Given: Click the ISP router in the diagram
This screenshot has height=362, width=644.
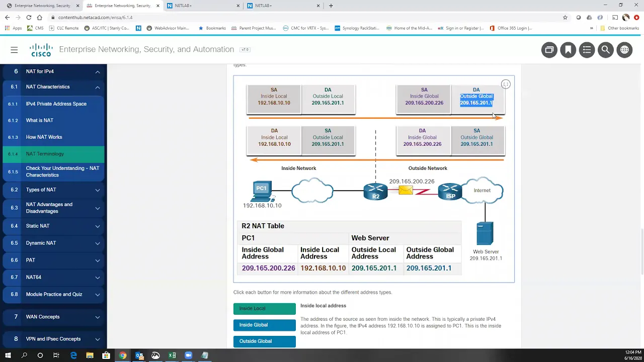Looking at the screenshot, I should click(450, 192).
